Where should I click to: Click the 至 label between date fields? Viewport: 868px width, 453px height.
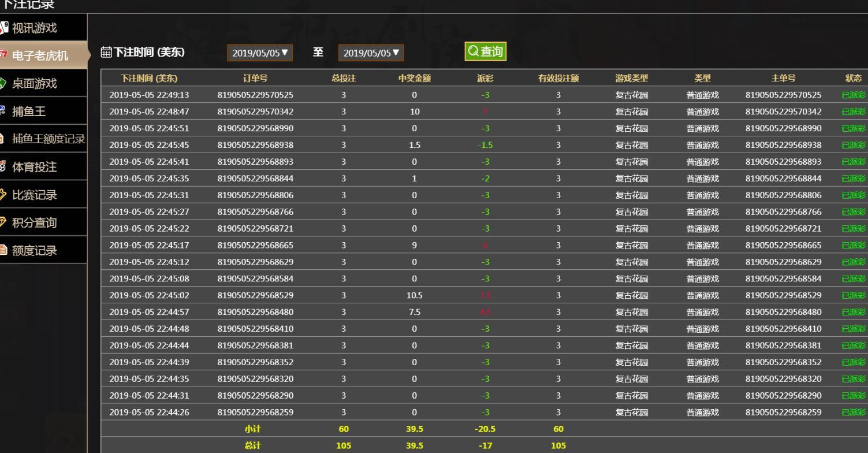(x=318, y=52)
